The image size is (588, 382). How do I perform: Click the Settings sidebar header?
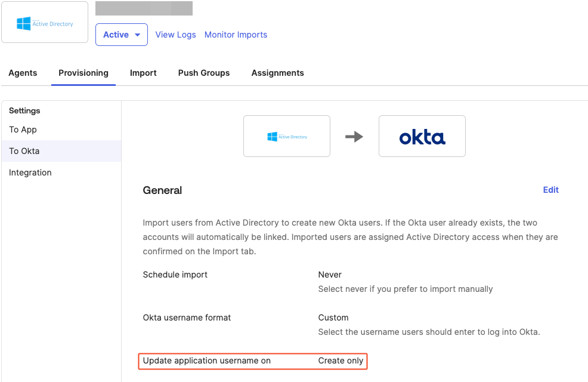24,110
